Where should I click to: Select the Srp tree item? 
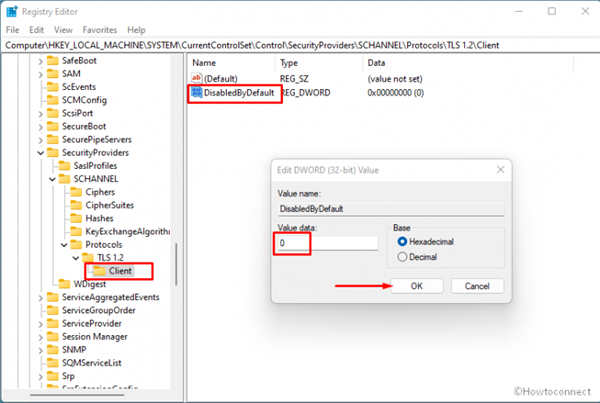[x=68, y=376]
